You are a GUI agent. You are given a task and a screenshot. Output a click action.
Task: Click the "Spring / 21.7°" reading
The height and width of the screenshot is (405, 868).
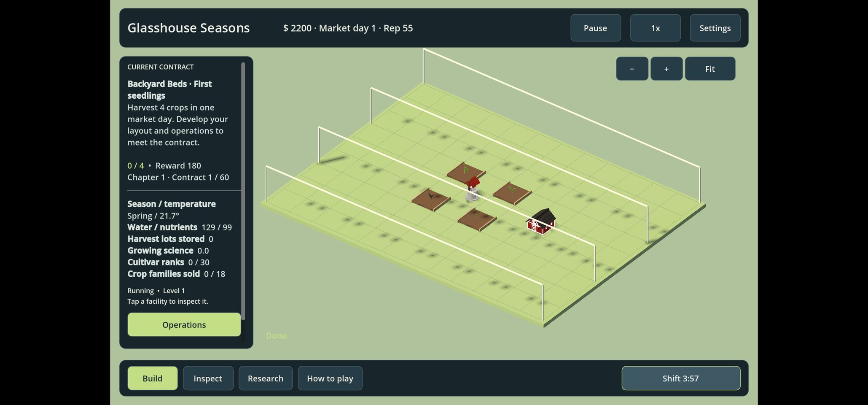pyautogui.click(x=153, y=216)
